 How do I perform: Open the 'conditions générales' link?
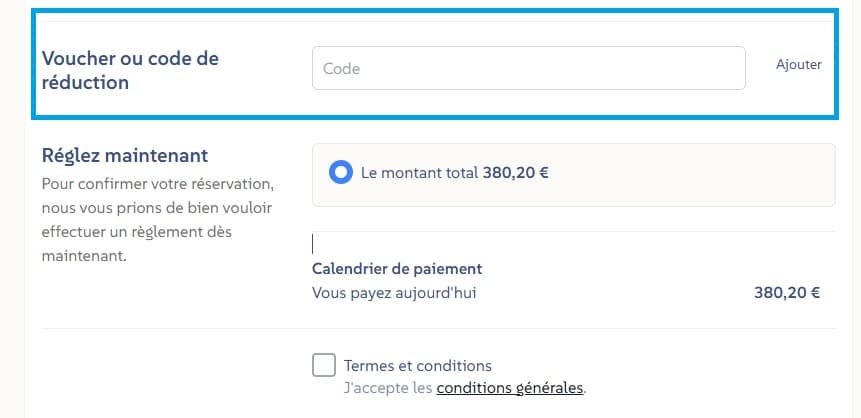(x=510, y=387)
